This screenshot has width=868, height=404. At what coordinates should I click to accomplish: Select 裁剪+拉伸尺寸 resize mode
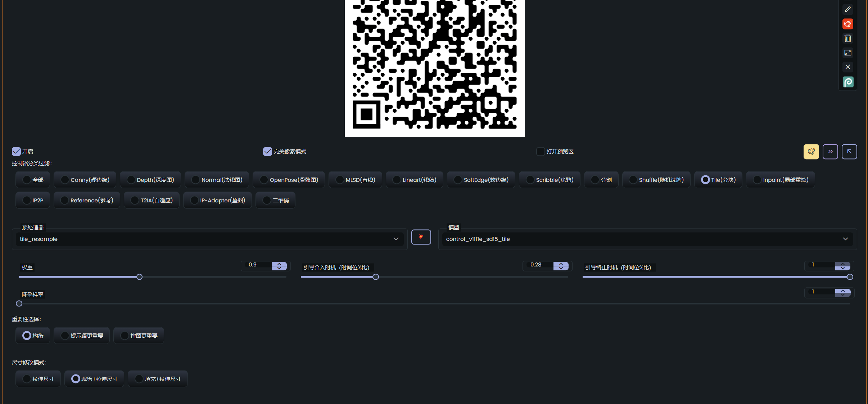pyautogui.click(x=94, y=379)
